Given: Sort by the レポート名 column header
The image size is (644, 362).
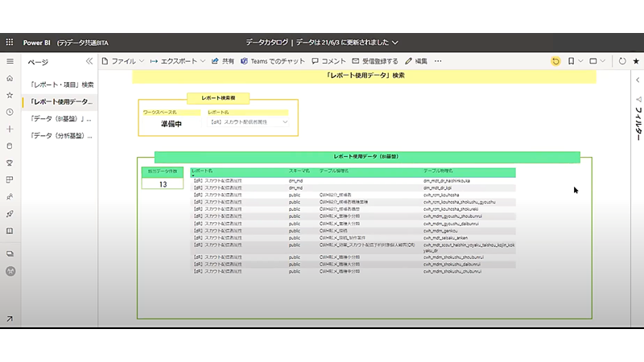Looking at the screenshot, I should click(202, 171).
